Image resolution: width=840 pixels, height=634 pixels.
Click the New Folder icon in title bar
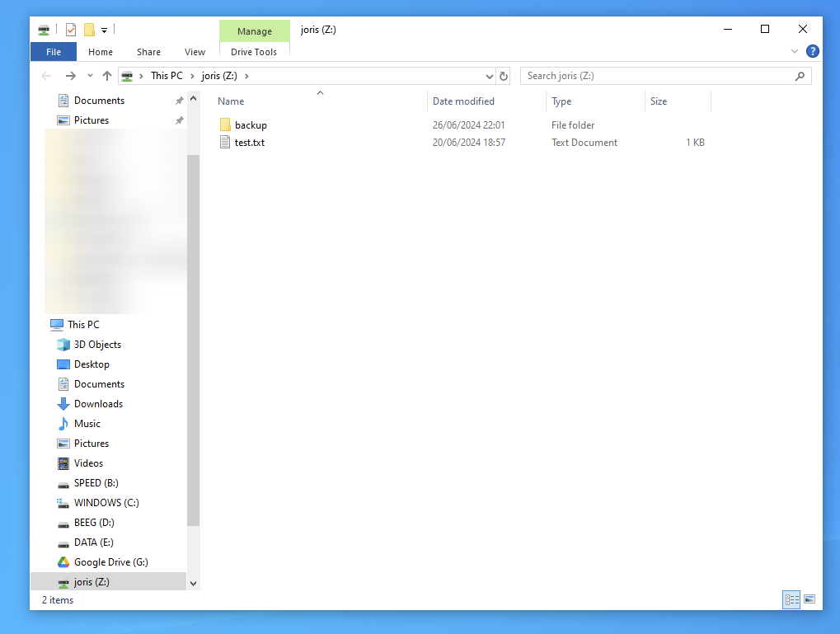click(89, 30)
